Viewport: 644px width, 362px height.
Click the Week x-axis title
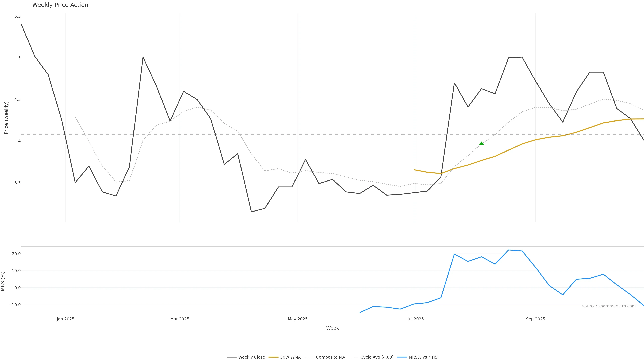tap(332, 328)
